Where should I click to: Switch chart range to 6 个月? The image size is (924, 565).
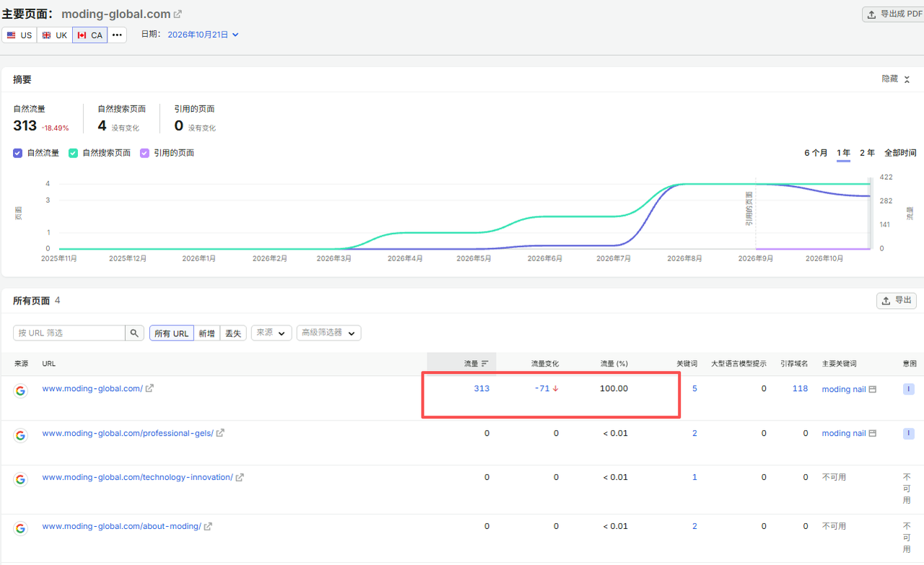click(x=816, y=153)
